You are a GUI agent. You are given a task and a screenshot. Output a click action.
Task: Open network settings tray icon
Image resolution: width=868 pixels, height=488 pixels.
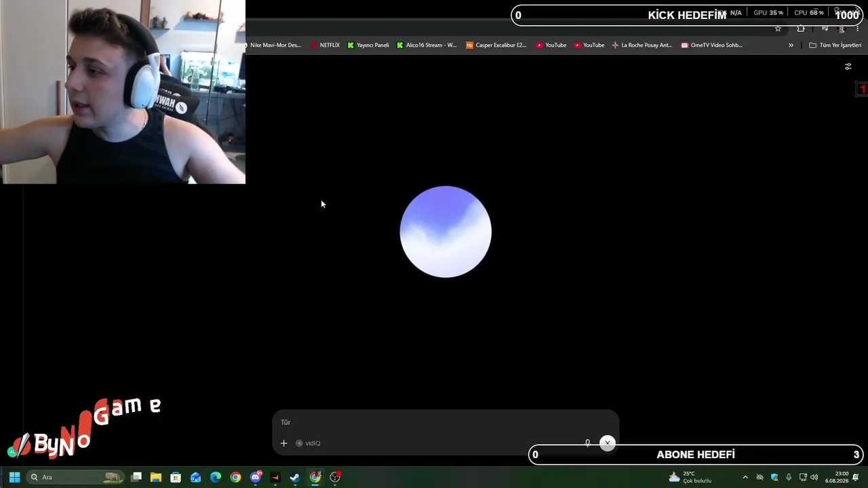(803, 477)
